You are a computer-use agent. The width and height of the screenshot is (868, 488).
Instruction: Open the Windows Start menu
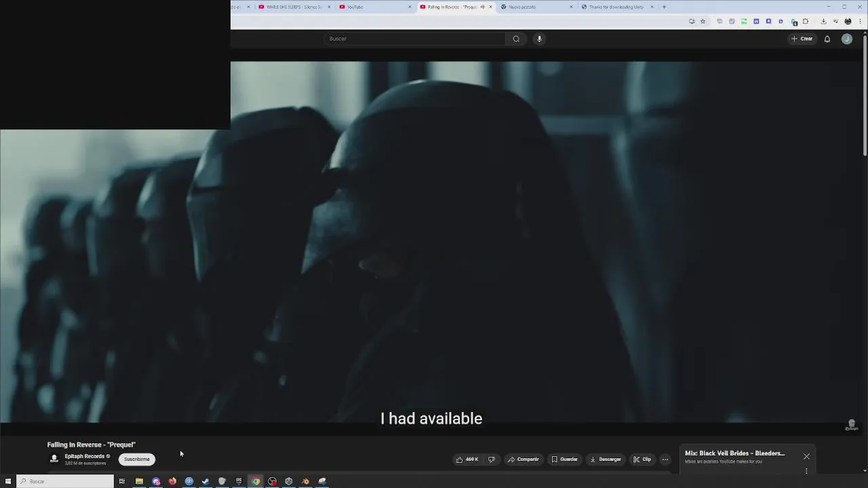point(7,481)
